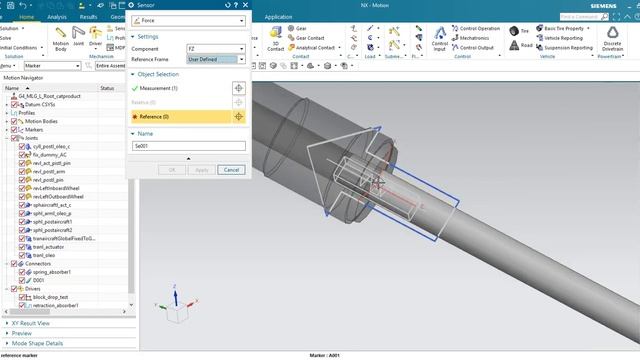The image size is (640, 360).
Task: Click the Motion Body icon
Action: point(60,38)
